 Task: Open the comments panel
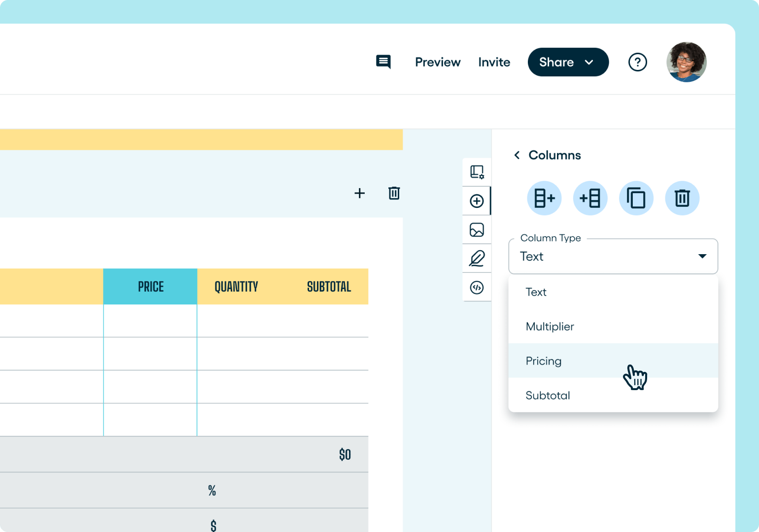pyautogui.click(x=383, y=62)
